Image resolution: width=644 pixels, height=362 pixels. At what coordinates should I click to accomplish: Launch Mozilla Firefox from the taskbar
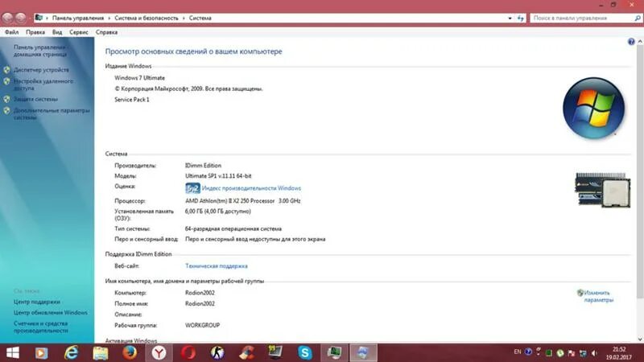(x=130, y=353)
